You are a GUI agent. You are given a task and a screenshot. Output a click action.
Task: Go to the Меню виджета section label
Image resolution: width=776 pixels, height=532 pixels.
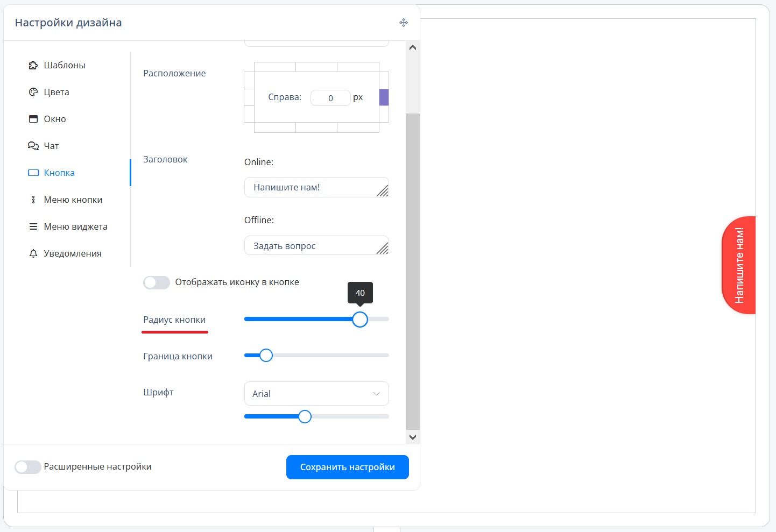(x=75, y=226)
